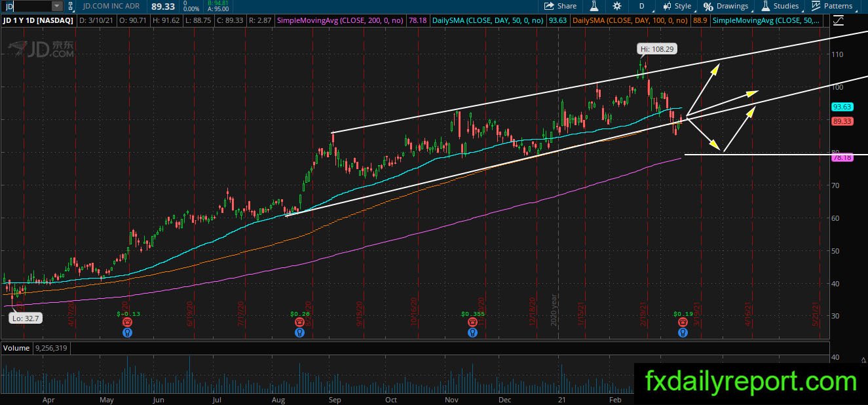Click the blue lightbulb icon below $-0.13 earnings
The image size is (868, 405).
tap(127, 332)
